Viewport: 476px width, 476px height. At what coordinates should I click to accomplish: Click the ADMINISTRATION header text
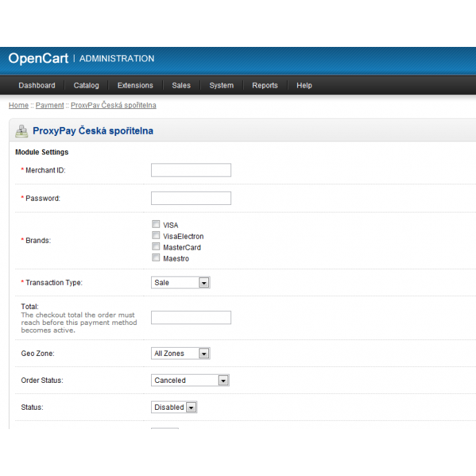117,58
